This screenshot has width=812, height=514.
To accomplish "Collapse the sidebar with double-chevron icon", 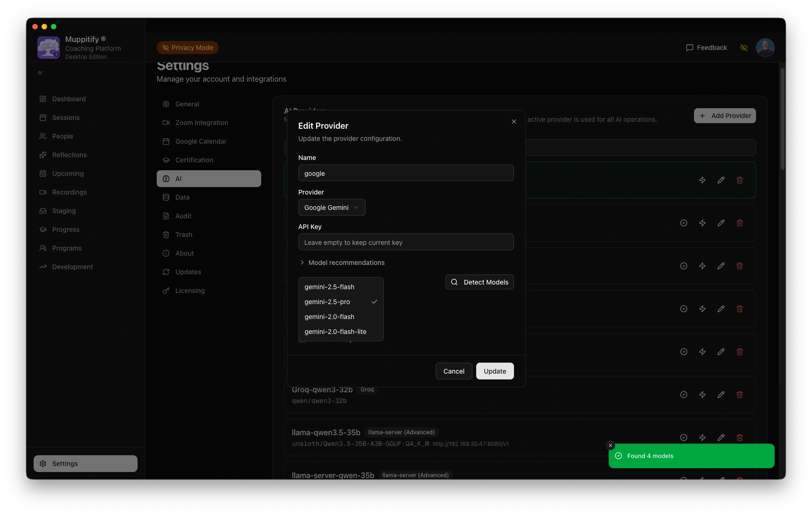I will click(40, 73).
